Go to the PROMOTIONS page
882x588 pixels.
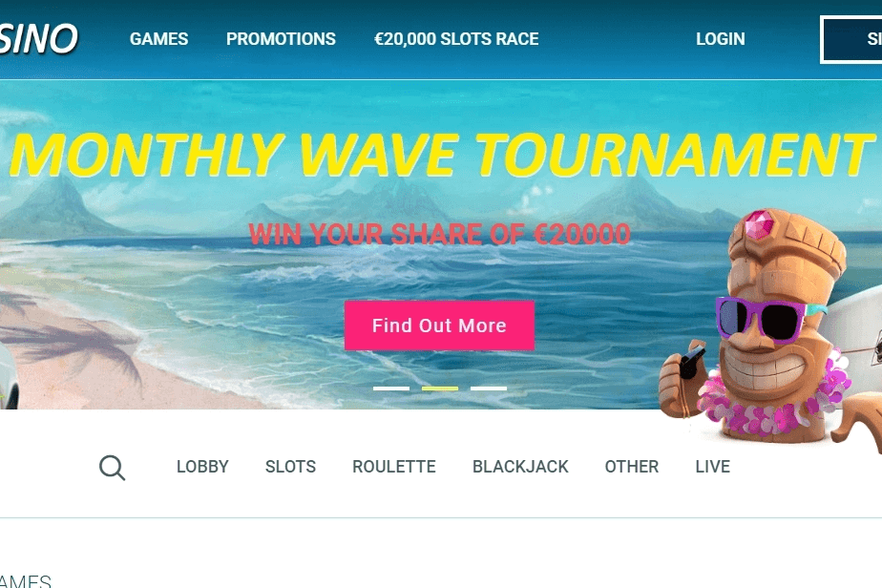tap(281, 39)
